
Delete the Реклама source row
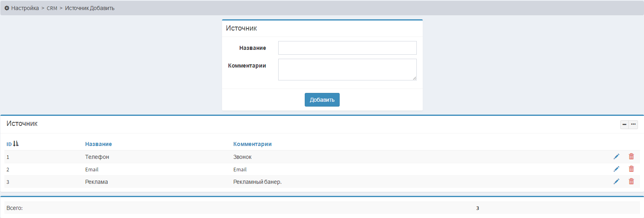[x=631, y=181]
